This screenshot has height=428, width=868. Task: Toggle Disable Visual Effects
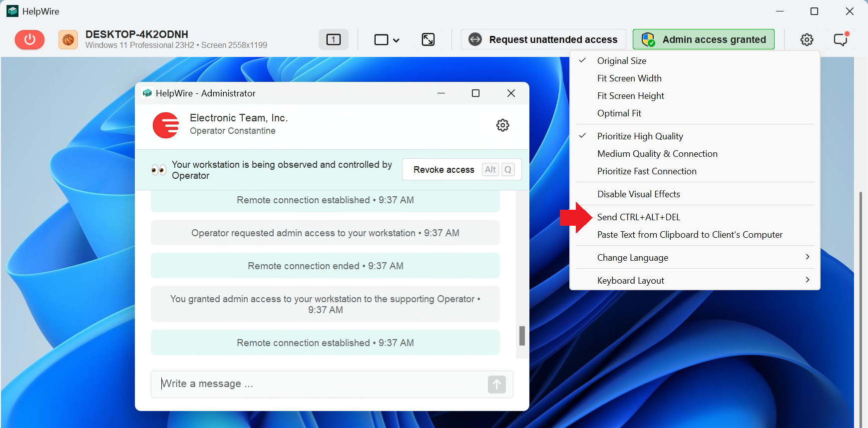pos(638,194)
